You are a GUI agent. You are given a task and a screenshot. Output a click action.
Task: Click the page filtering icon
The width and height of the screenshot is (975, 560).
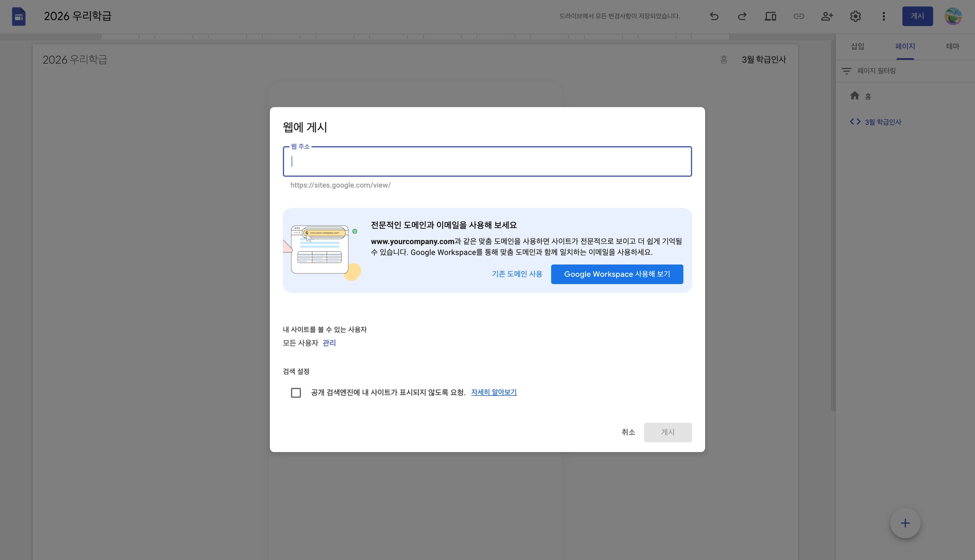point(846,71)
